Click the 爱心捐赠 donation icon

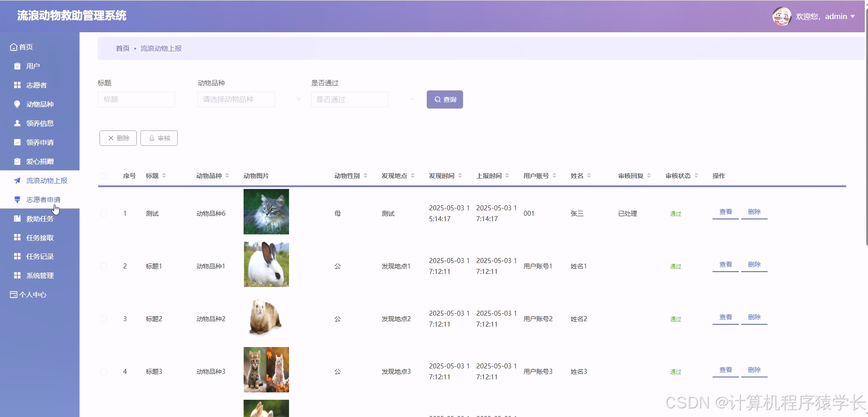[16, 161]
